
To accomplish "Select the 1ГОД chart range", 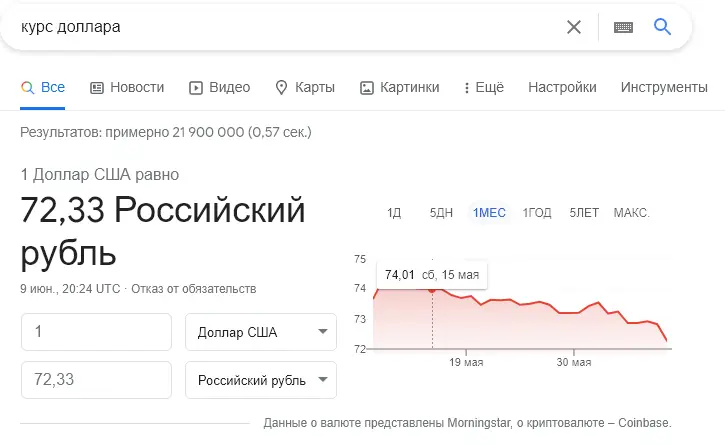I will click(x=537, y=213).
